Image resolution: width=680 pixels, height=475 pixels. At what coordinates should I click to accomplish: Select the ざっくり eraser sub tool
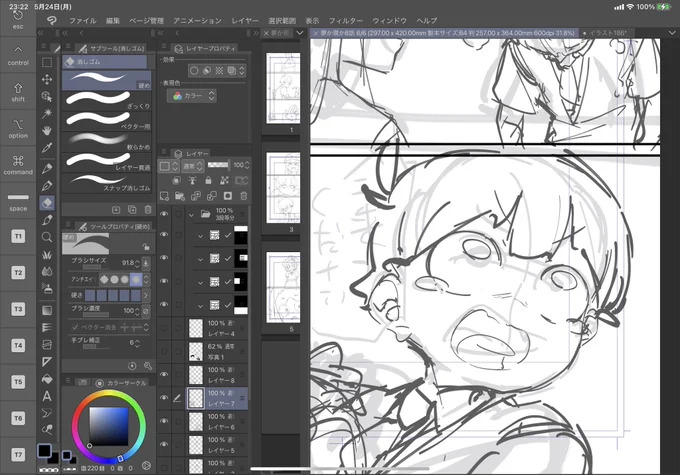pos(107,99)
